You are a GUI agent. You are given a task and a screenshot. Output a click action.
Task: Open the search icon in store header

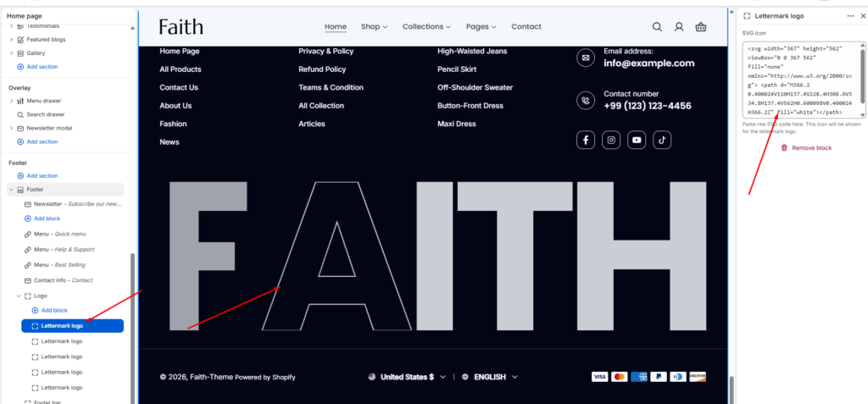(x=657, y=26)
